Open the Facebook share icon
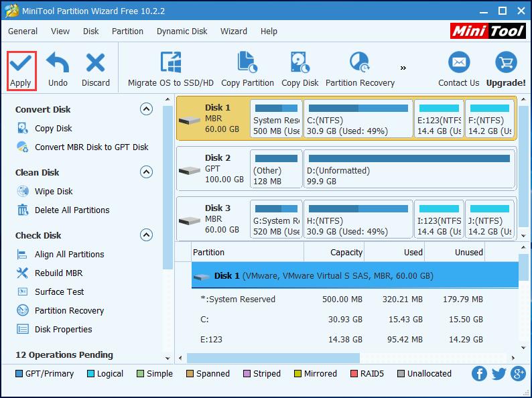This screenshot has width=532, height=398. coord(479,374)
